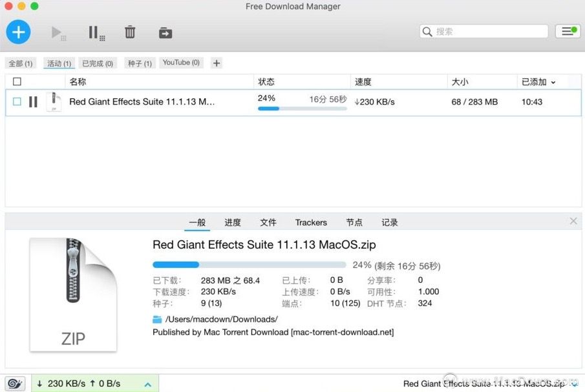585x392 pixels.
Task: Open the 已完成 (0) tab
Action: click(x=98, y=63)
